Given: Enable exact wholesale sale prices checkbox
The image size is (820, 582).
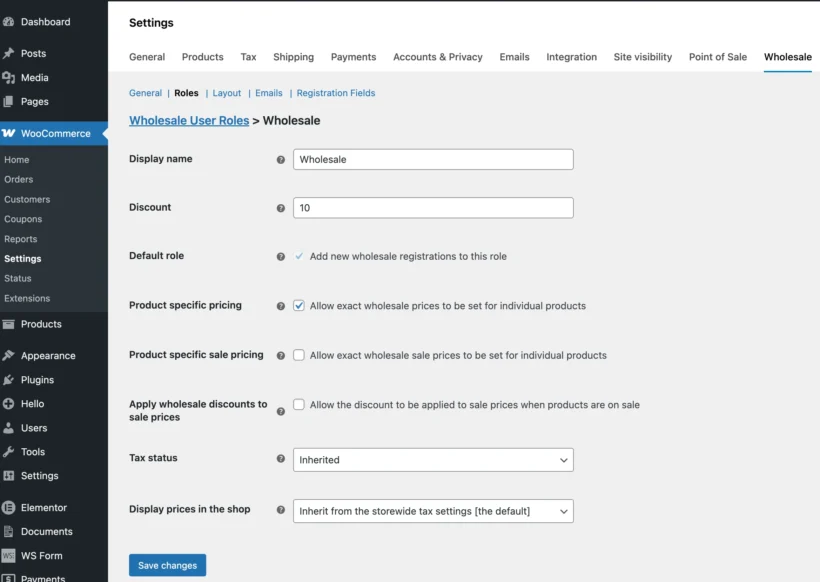Looking at the screenshot, I should tap(299, 355).
